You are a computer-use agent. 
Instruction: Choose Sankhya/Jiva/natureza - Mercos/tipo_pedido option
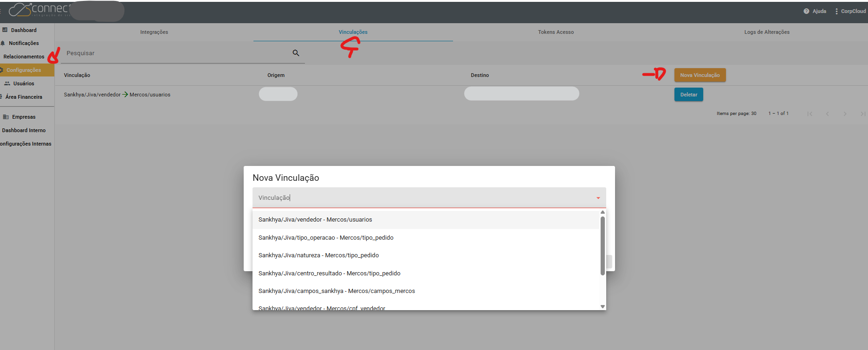(318, 255)
